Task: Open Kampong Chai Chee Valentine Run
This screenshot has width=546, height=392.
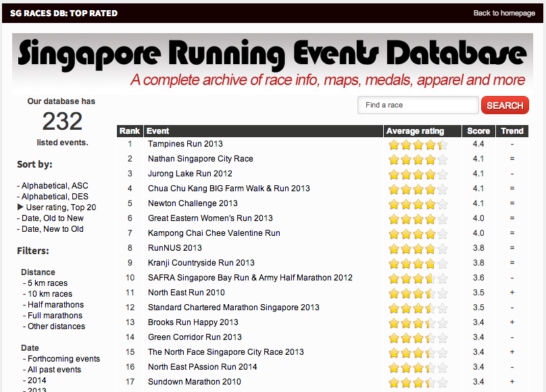Action: (x=214, y=233)
